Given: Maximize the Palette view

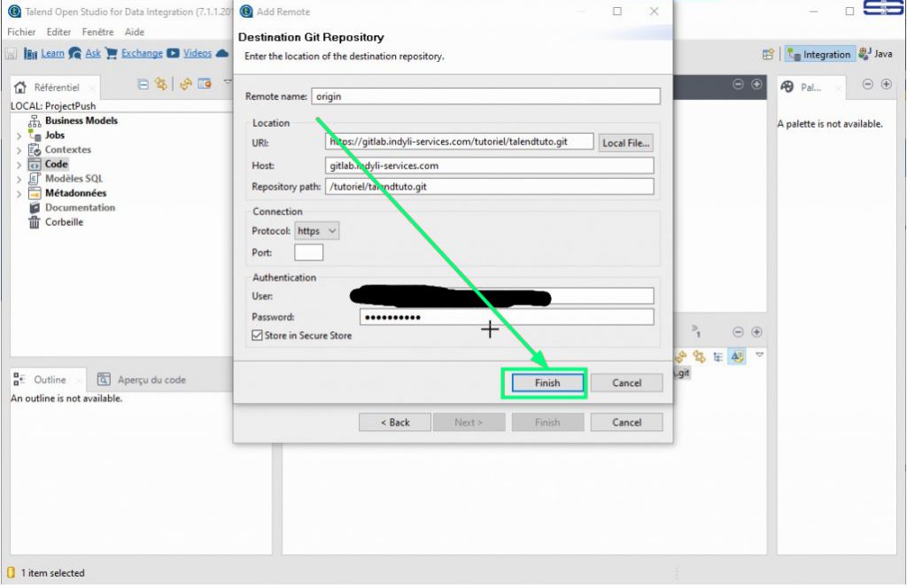Looking at the screenshot, I should [x=886, y=84].
